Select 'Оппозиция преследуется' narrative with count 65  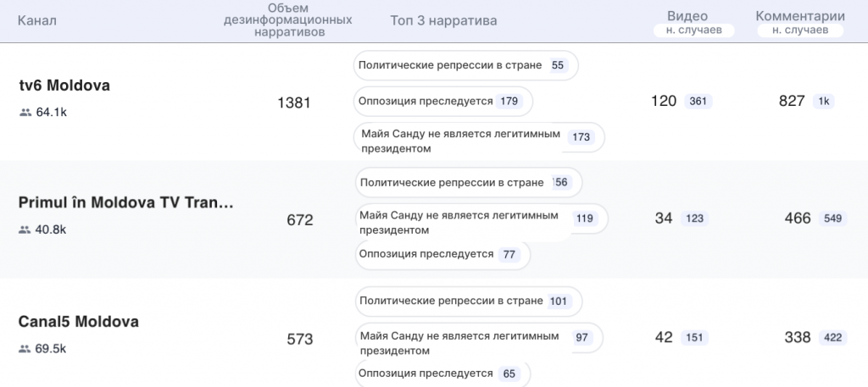pyautogui.click(x=441, y=373)
